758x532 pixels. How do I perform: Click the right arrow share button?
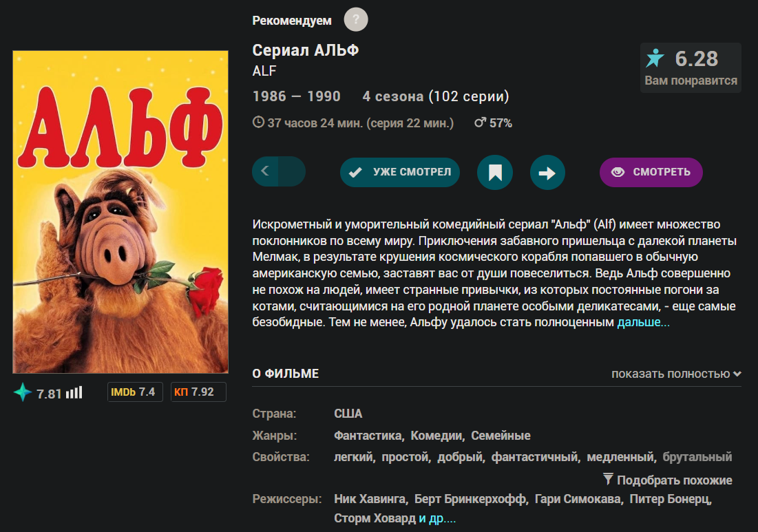pos(547,172)
